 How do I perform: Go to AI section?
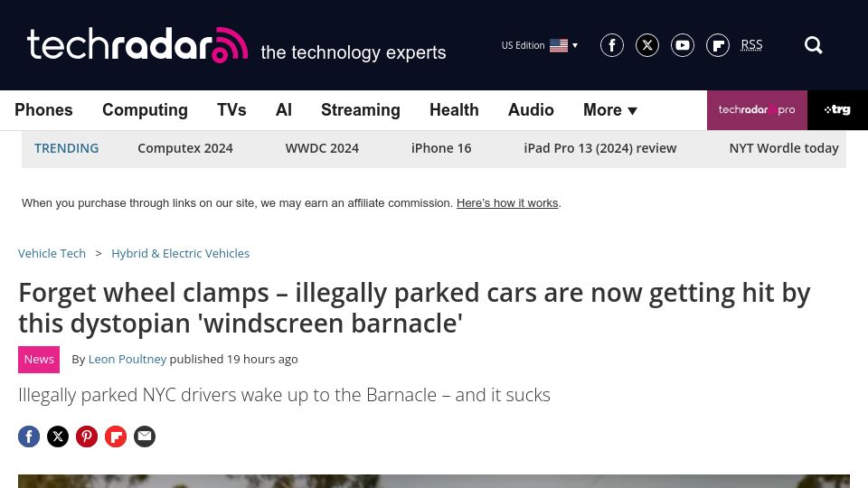point(283,110)
